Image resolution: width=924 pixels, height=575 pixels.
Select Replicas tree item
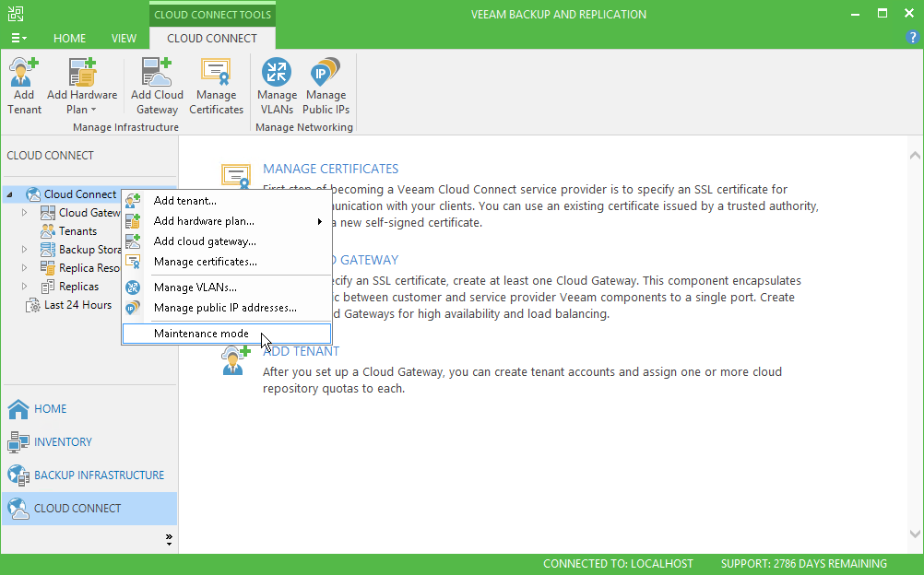point(79,287)
